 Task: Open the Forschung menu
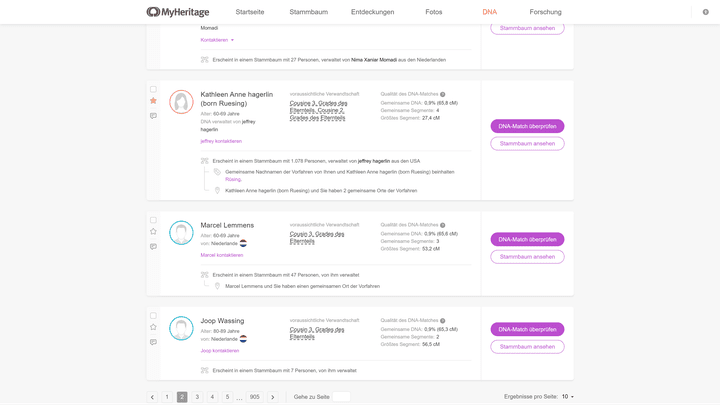[546, 12]
